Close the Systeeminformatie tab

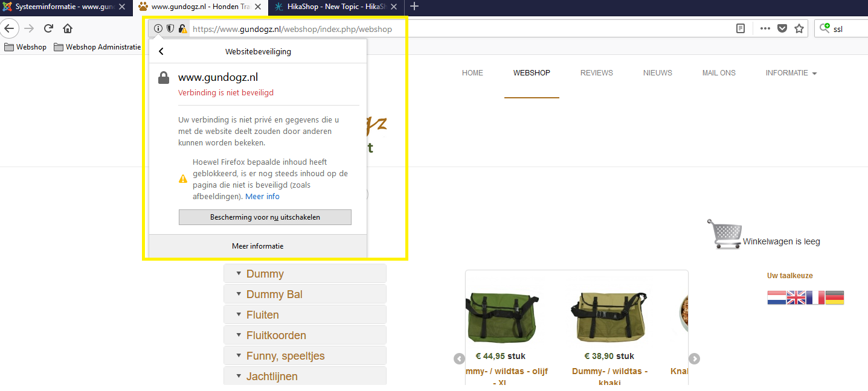(122, 7)
